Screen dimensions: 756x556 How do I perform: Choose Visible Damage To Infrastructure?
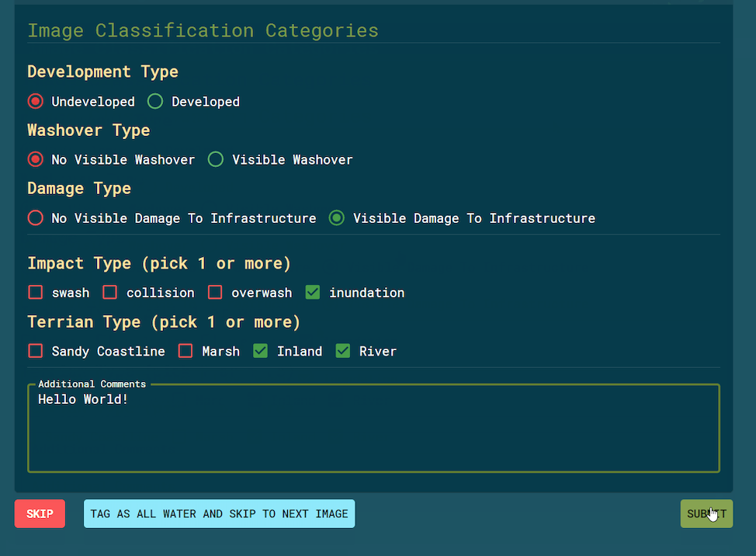click(x=336, y=218)
